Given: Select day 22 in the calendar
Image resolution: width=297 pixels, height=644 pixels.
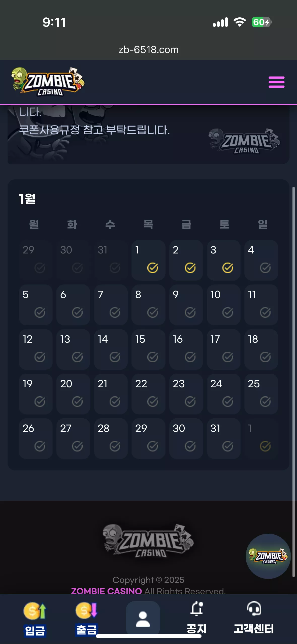Looking at the screenshot, I should [148, 394].
